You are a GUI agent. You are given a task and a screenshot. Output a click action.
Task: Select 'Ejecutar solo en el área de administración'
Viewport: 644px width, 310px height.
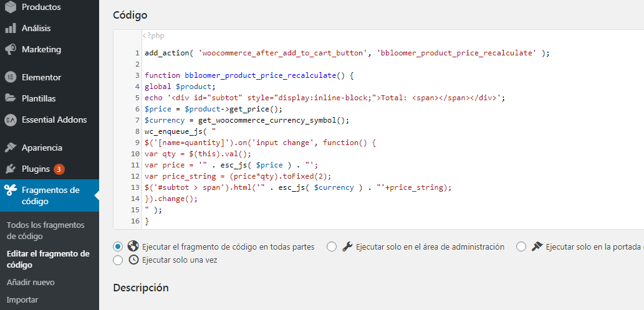332,247
